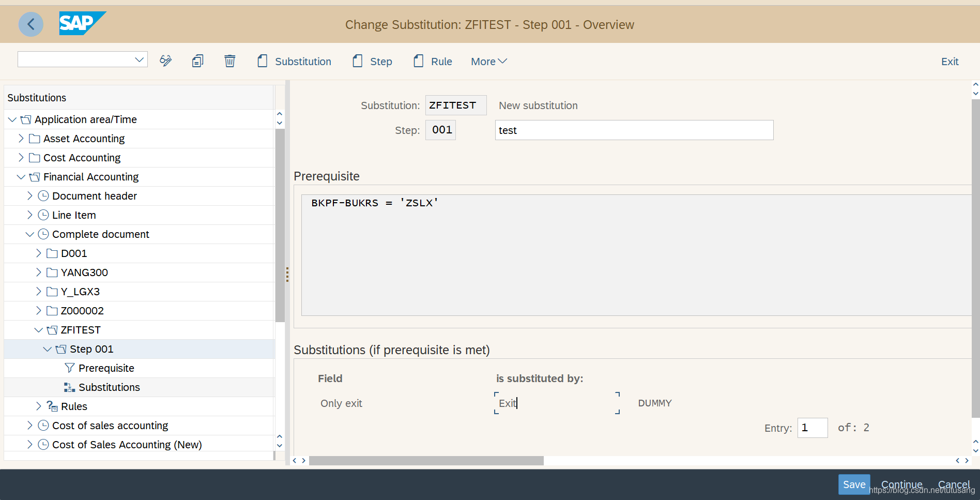The height and width of the screenshot is (500, 980).
Task: Go back using the round arrow button
Action: 31,24
